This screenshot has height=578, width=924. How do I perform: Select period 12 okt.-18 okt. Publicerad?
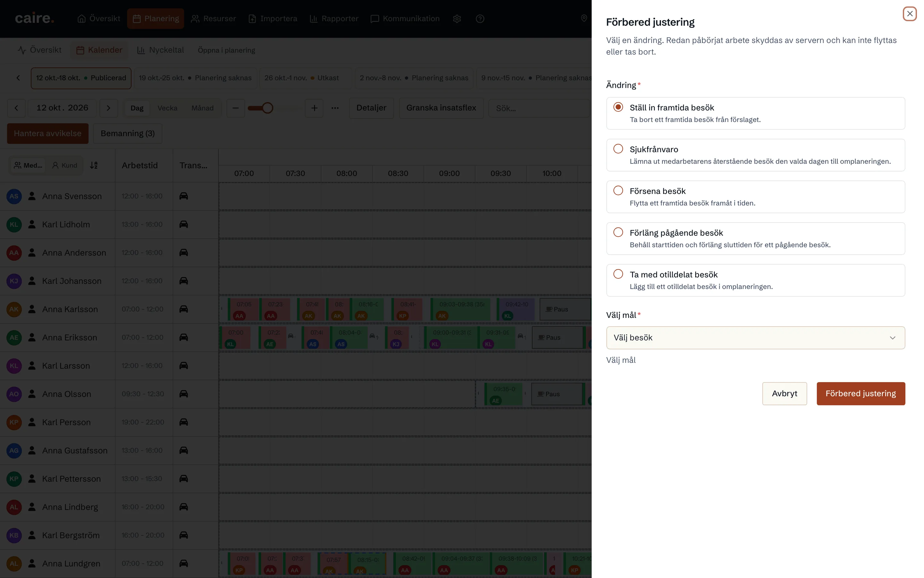click(x=81, y=78)
